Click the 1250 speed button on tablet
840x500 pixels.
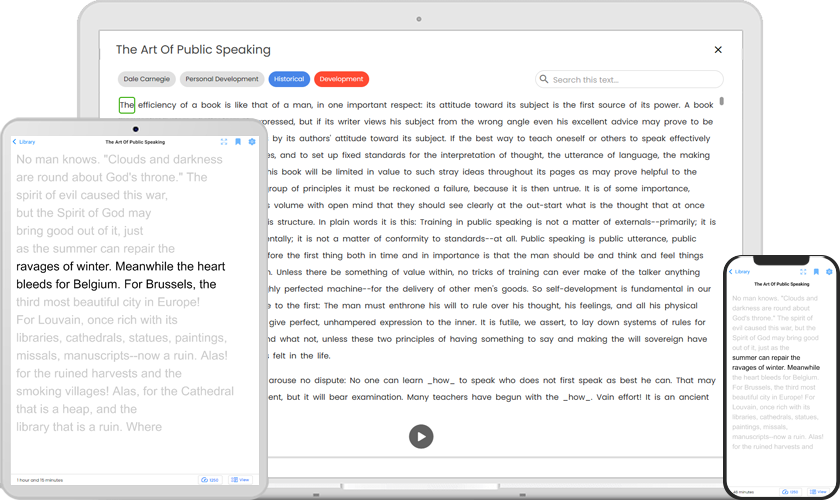point(210,480)
